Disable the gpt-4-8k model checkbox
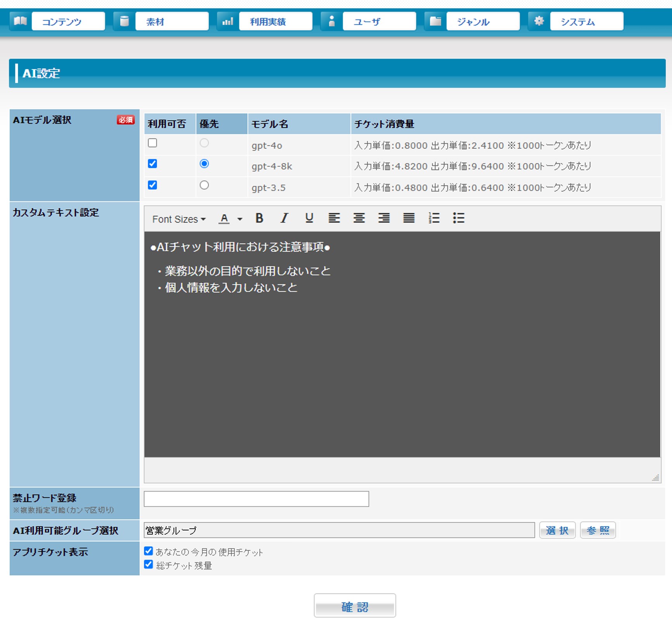Screen dimensions: 672x621 [x=152, y=164]
